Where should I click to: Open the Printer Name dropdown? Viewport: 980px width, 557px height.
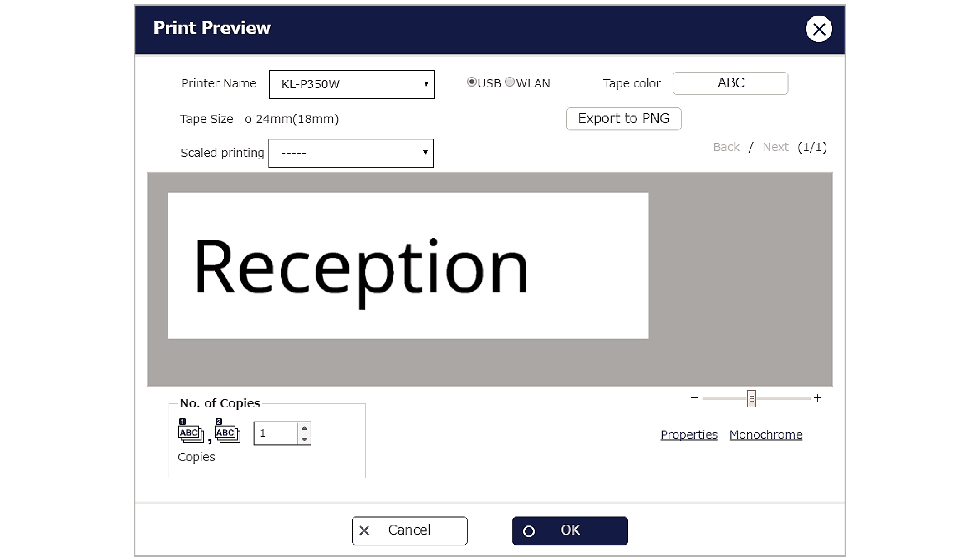[x=351, y=84]
